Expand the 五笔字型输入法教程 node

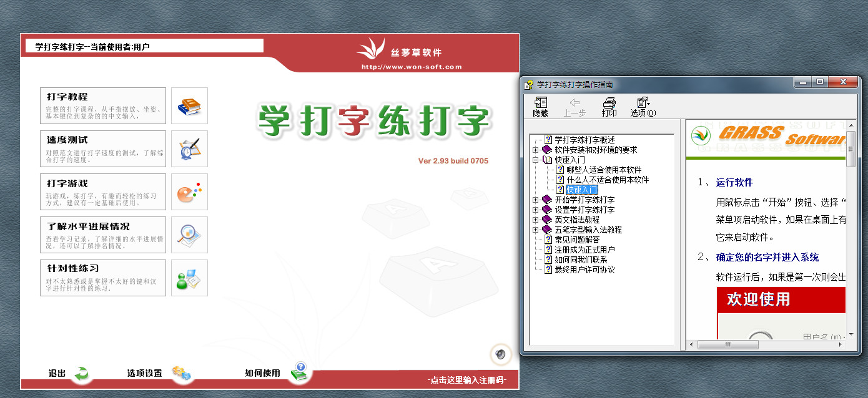(535, 230)
